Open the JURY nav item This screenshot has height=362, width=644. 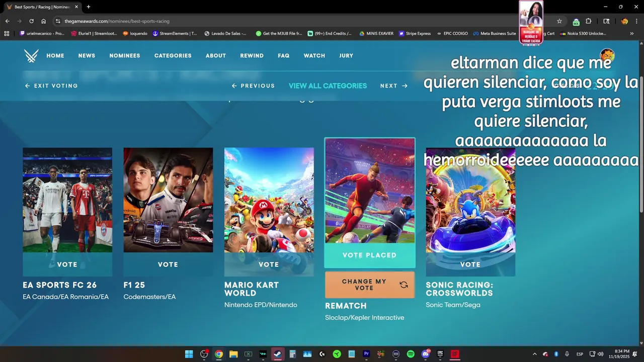point(346,56)
